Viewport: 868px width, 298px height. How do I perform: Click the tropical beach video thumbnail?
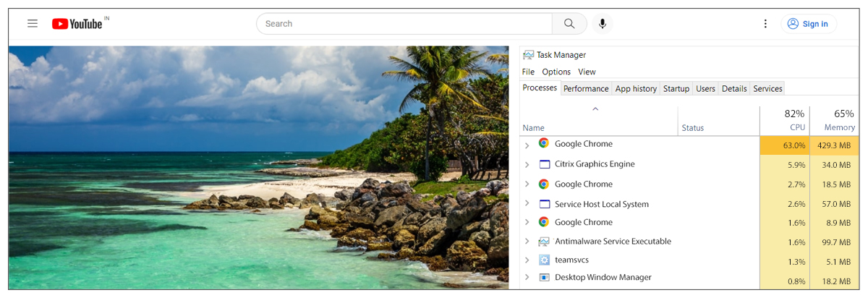(x=258, y=168)
